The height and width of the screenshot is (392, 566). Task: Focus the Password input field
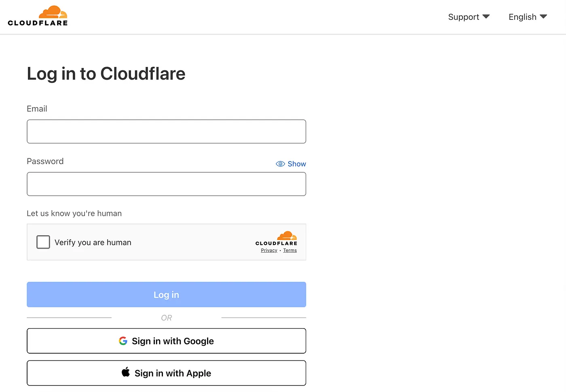[166, 184]
